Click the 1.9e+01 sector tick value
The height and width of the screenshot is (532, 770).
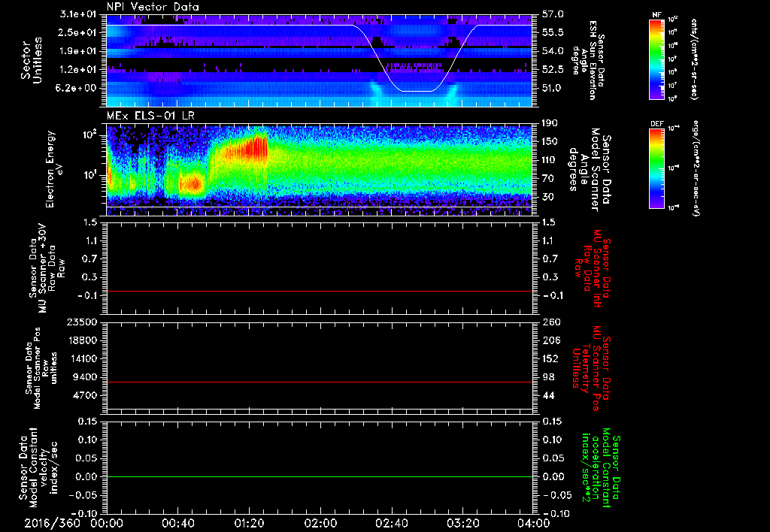point(78,51)
